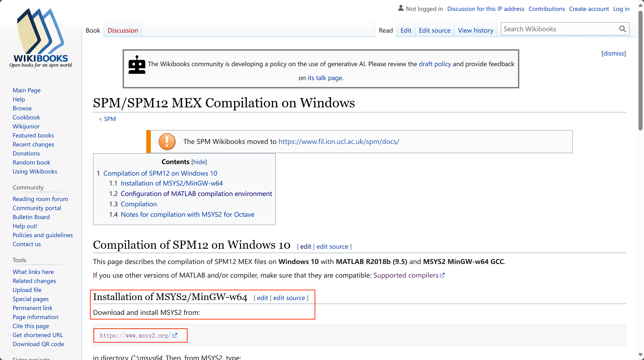This screenshot has width=644, height=360.
Task: Open Notes for compilation with MSYS2 for Octave
Action: click(x=187, y=214)
